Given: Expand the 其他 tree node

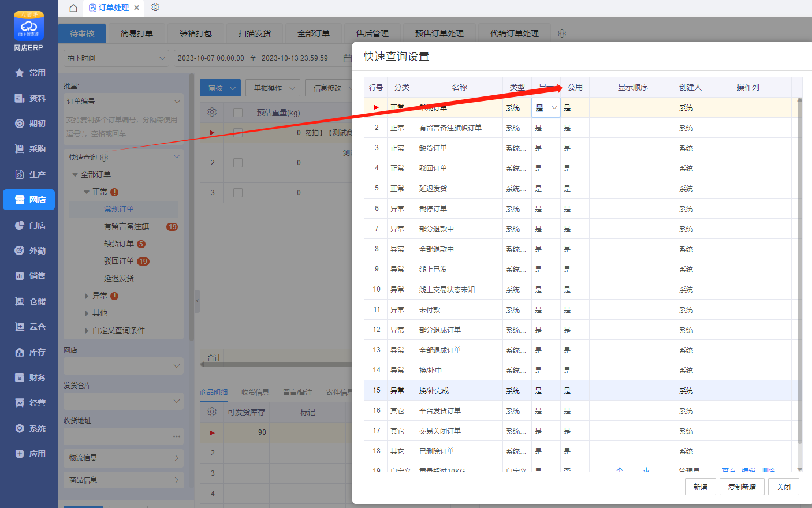Looking at the screenshot, I should [x=87, y=313].
